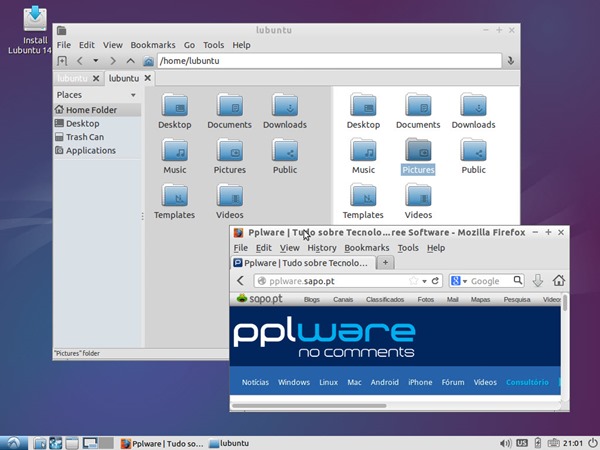The image size is (600, 450).
Task: Reload the page in Firefox
Action: tap(435, 281)
